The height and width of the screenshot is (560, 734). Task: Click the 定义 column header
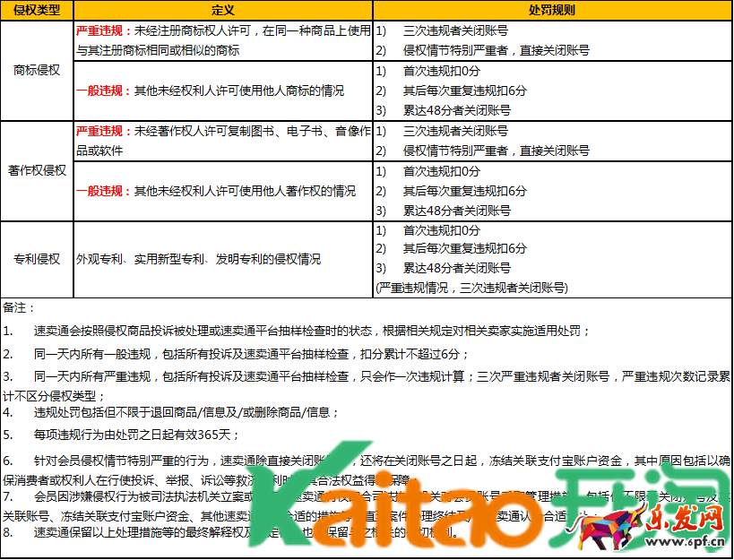(x=223, y=10)
